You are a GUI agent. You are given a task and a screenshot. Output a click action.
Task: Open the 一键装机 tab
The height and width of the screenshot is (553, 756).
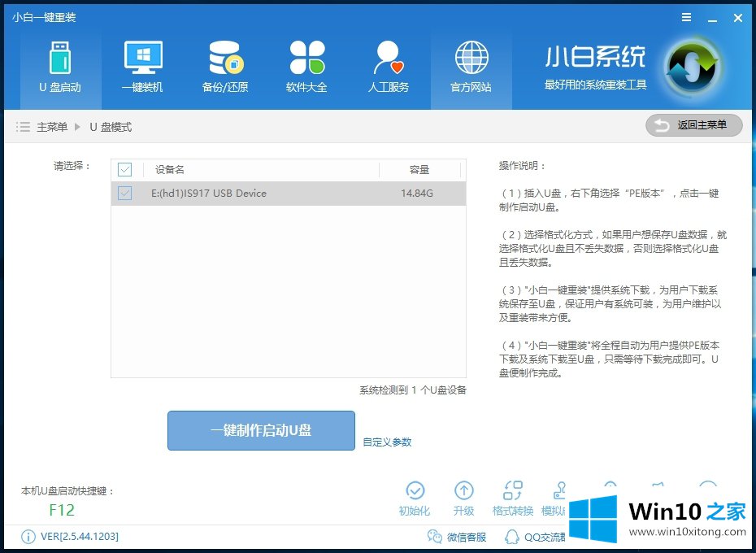(x=143, y=68)
